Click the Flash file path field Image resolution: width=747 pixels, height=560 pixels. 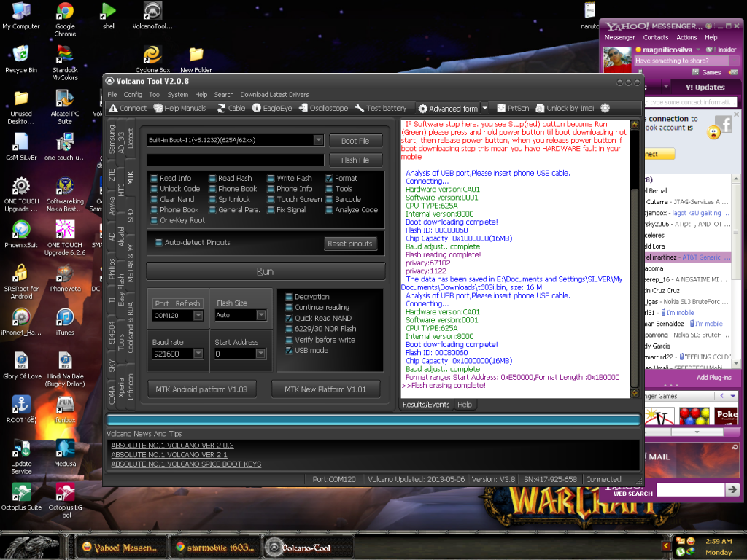pyautogui.click(x=235, y=160)
